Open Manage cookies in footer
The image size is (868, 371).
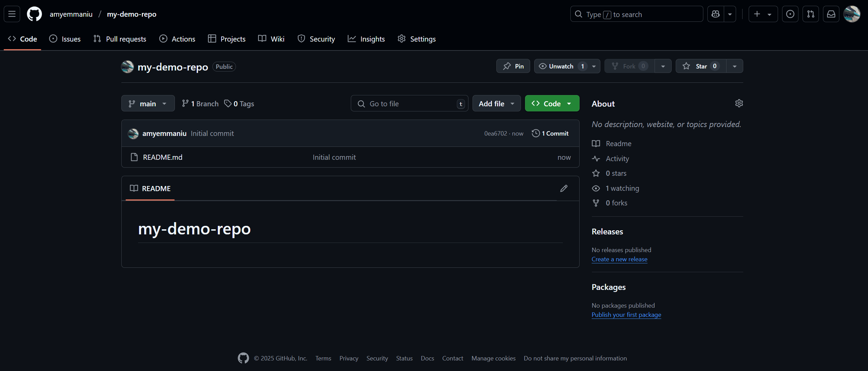[x=494, y=358]
